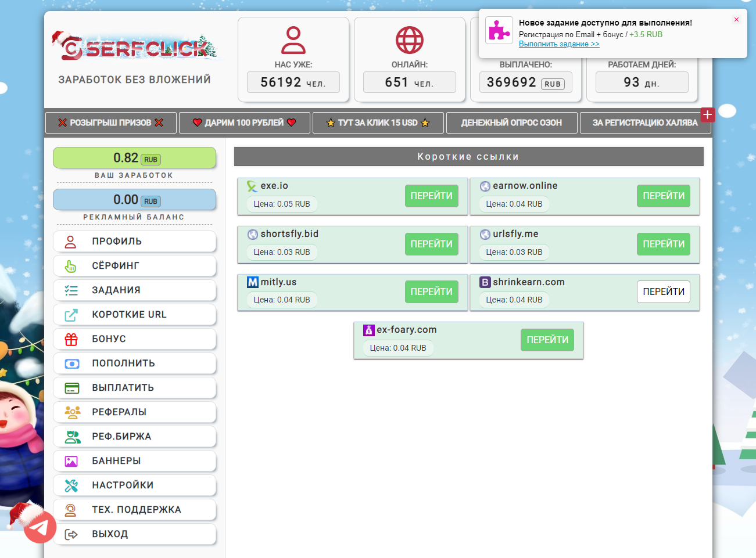Screen dimensions: 756x558
Task: Open ТУТ ЗА КЛИК 15 USD banner
Action: click(x=378, y=123)
